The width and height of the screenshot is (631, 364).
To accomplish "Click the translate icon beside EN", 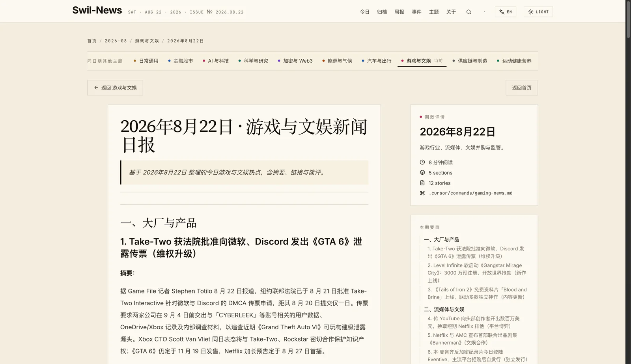I will 502,12.
